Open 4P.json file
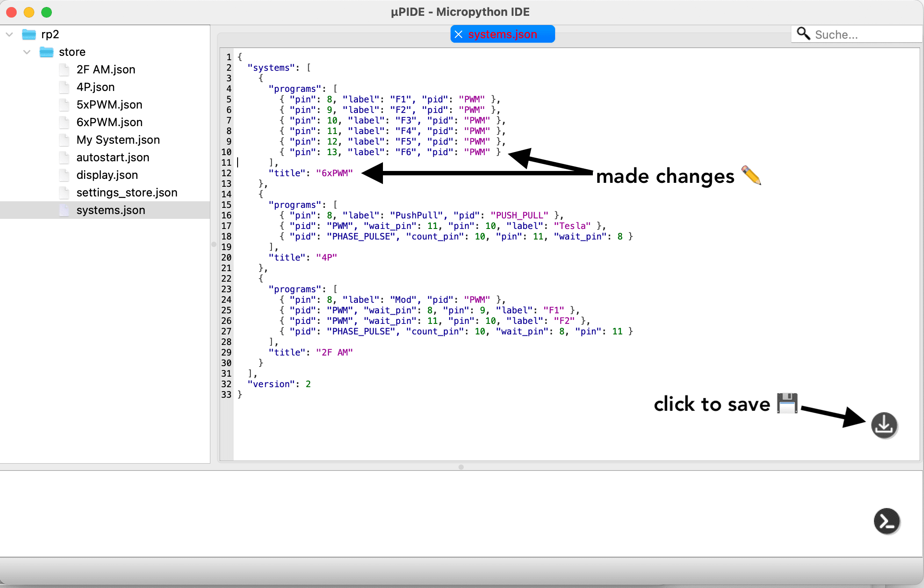924x588 pixels. pyautogui.click(x=95, y=87)
